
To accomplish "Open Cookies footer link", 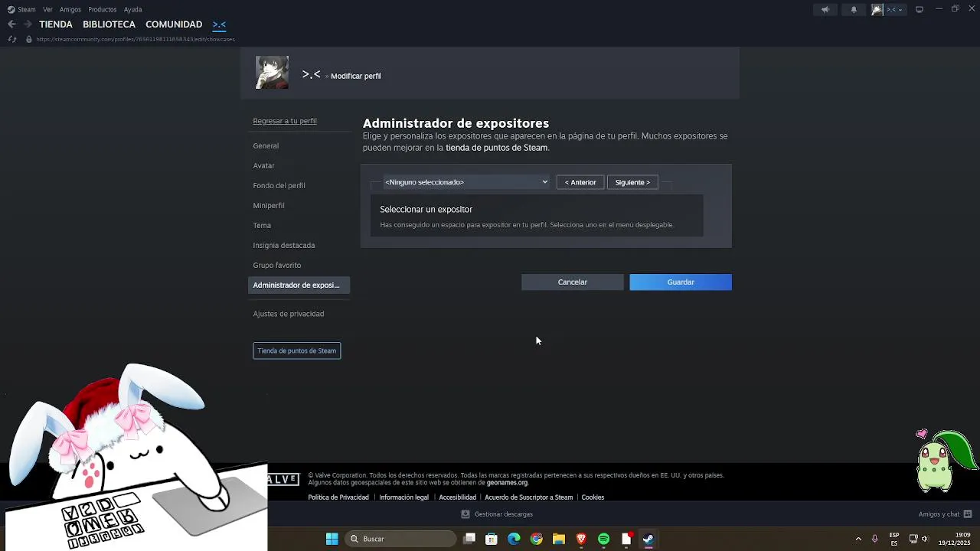I will [x=593, y=497].
